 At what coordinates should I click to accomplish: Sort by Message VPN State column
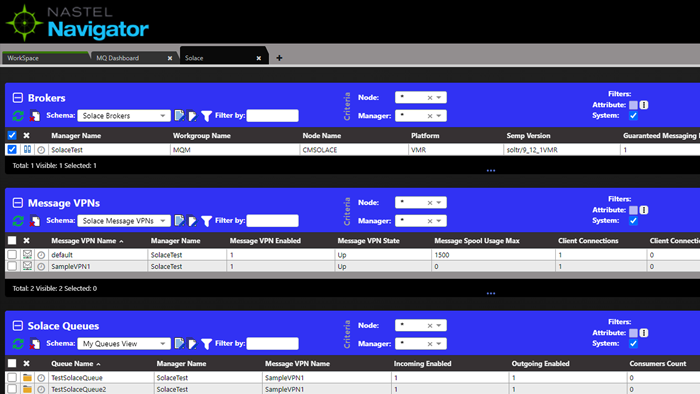click(368, 241)
